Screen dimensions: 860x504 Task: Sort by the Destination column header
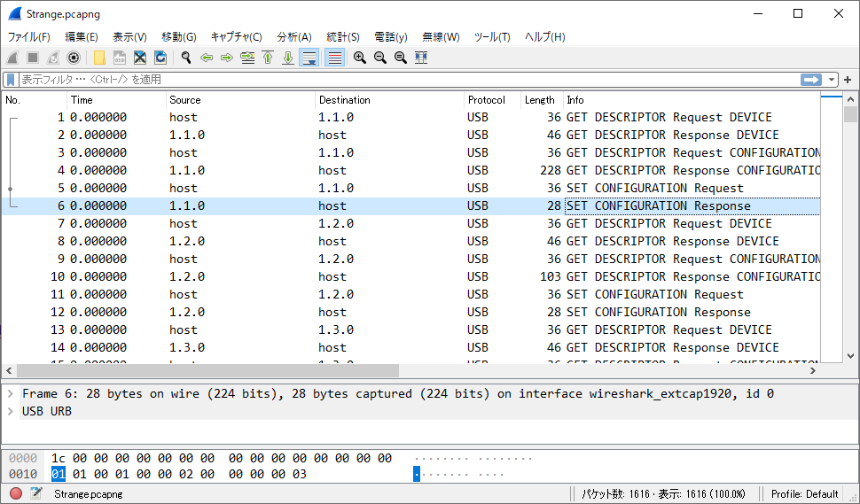[x=389, y=100]
